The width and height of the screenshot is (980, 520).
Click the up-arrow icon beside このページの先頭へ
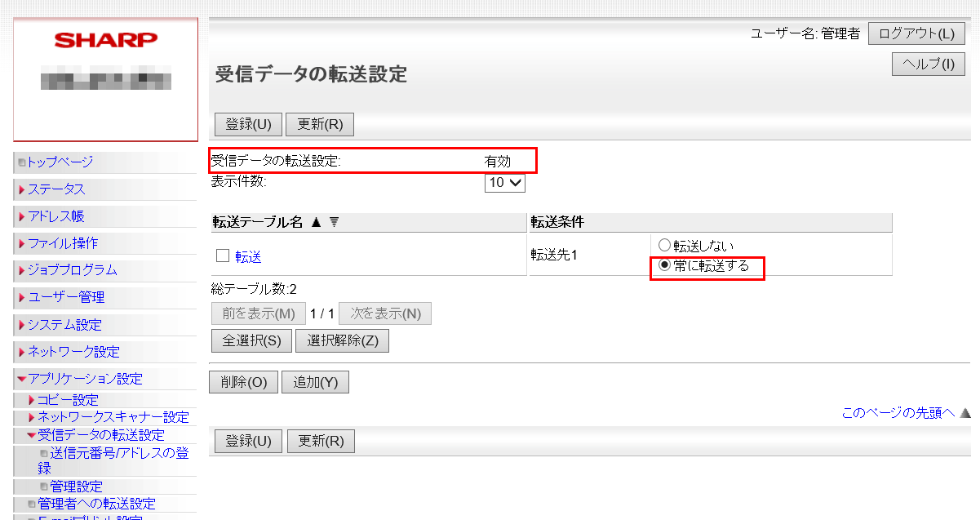click(965, 413)
